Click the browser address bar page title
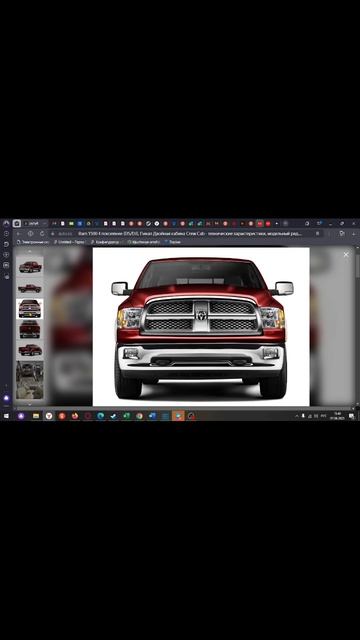This screenshot has height=640, width=360. [190, 234]
